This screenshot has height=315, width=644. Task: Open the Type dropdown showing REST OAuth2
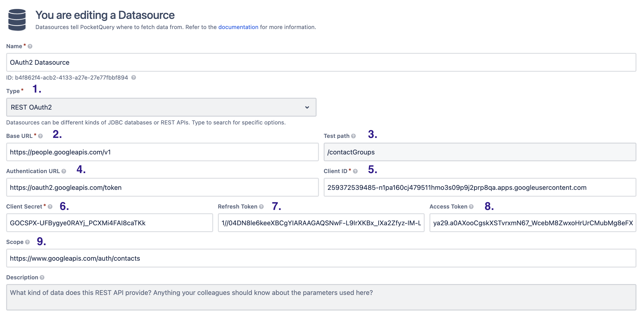161,107
